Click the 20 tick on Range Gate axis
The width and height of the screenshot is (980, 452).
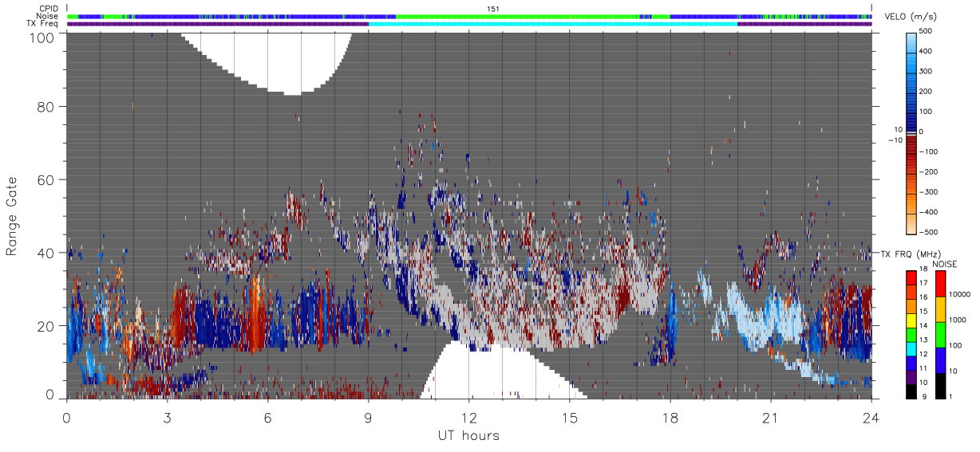pyautogui.click(x=46, y=326)
